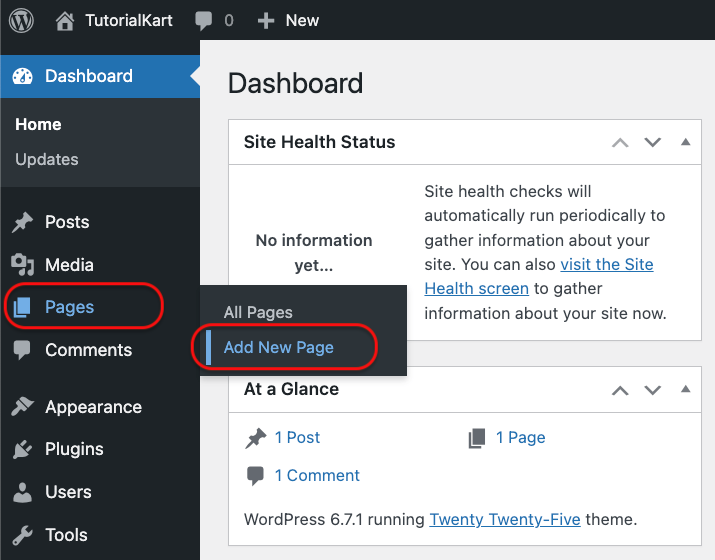715x560 pixels.
Task: Click the Media icon in sidebar
Action: [x=22, y=264]
